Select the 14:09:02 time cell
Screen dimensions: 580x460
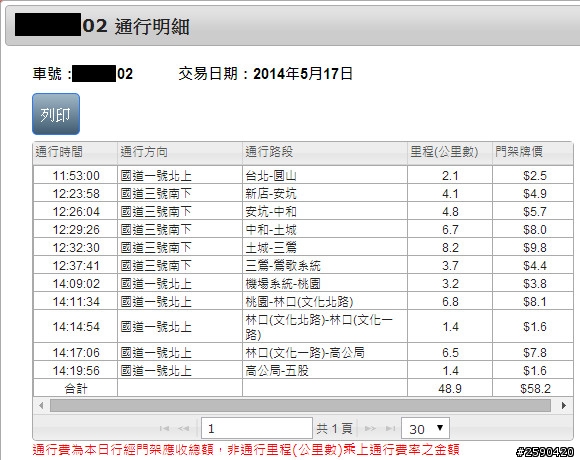[x=75, y=284]
